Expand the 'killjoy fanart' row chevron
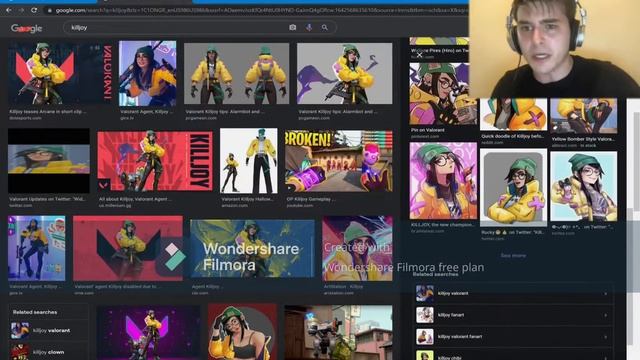The height and width of the screenshot is (360, 640). click(x=605, y=315)
